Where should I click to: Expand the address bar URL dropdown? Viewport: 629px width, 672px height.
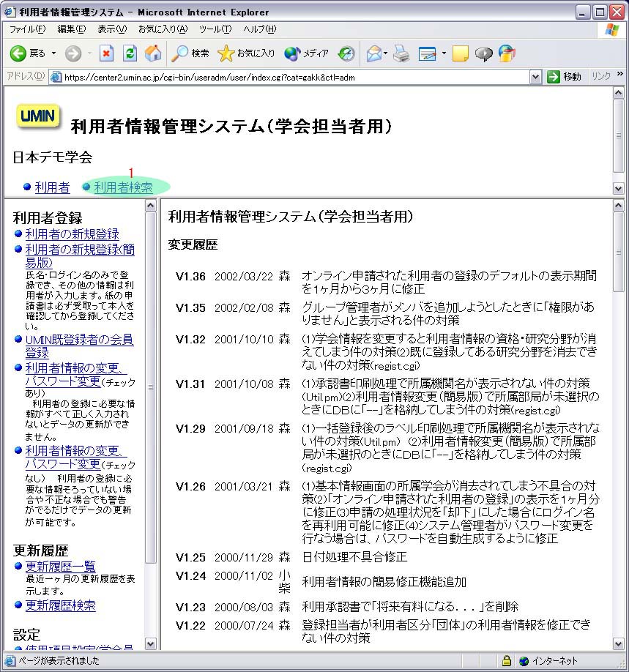coord(535,77)
